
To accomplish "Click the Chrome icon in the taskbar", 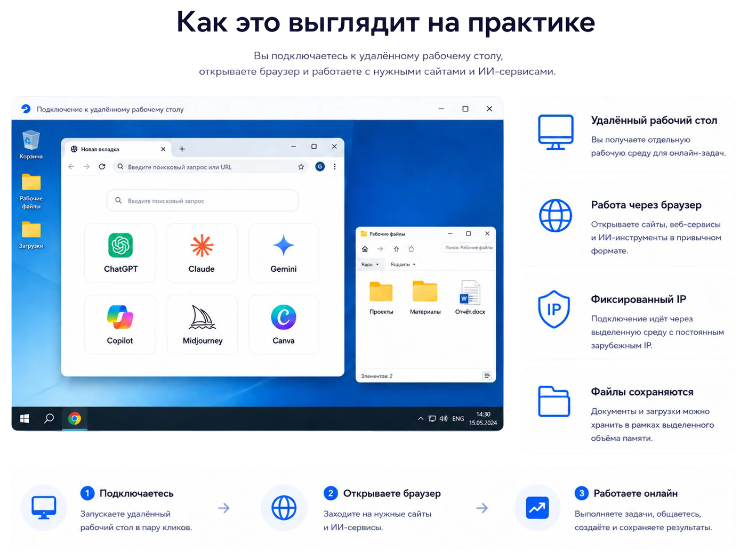I will pyautogui.click(x=75, y=419).
